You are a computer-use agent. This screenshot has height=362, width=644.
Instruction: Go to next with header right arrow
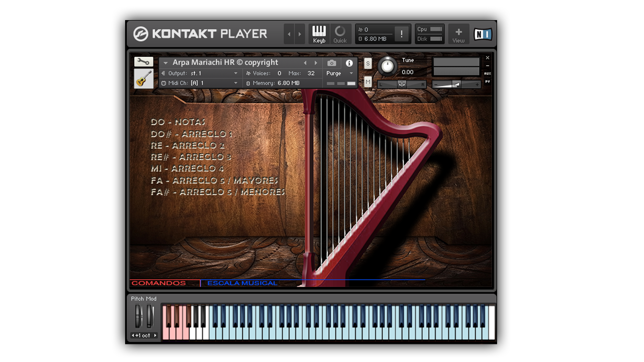pyautogui.click(x=300, y=34)
